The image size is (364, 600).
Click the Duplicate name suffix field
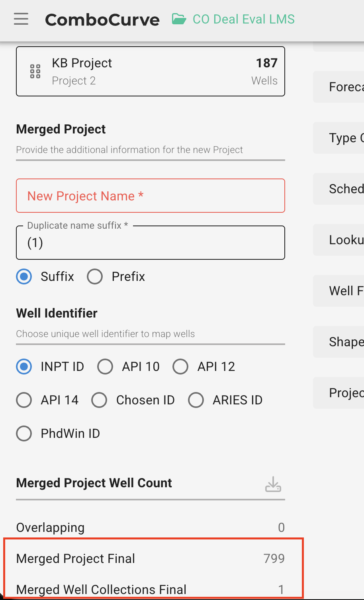pyautogui.click(x=151, y=243)
